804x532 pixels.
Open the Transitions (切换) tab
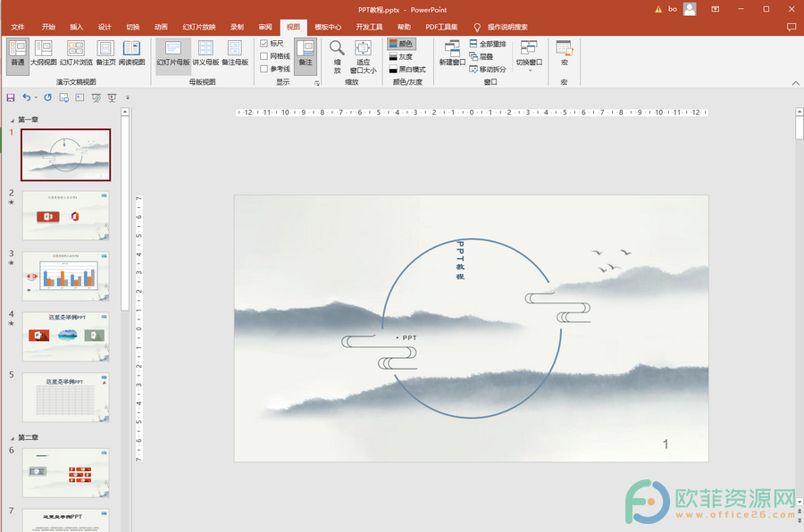(x=133, y=27)
